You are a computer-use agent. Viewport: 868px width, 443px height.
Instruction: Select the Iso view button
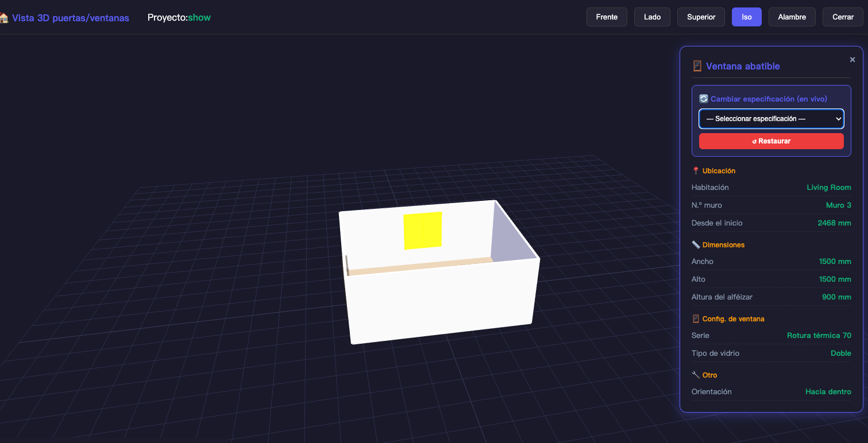tap(747, 17)
